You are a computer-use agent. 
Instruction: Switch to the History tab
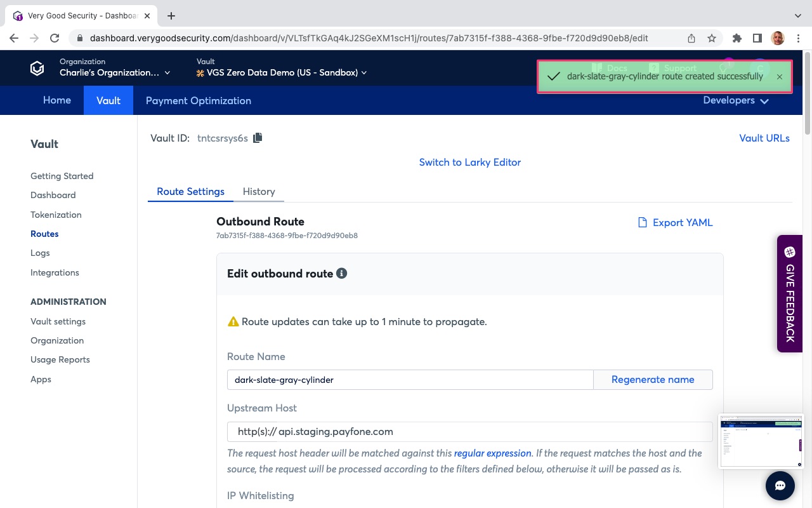click(x=259, y=191)
